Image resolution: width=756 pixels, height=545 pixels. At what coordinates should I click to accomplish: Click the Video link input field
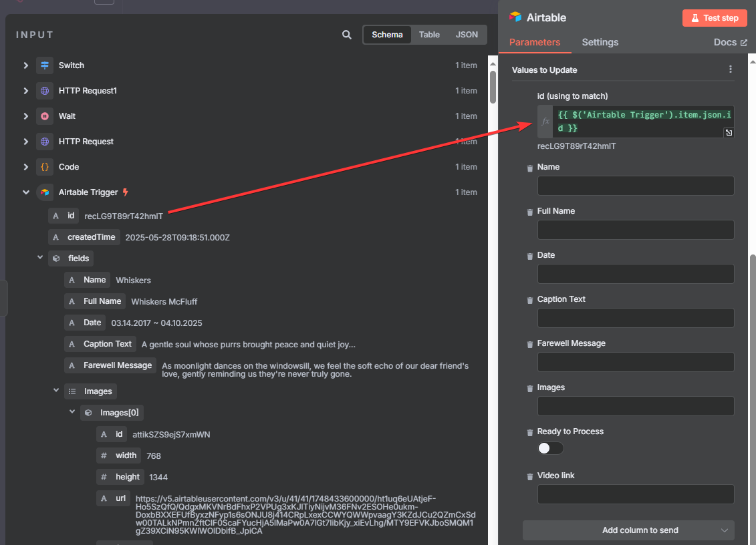click(x=636, y=494)
